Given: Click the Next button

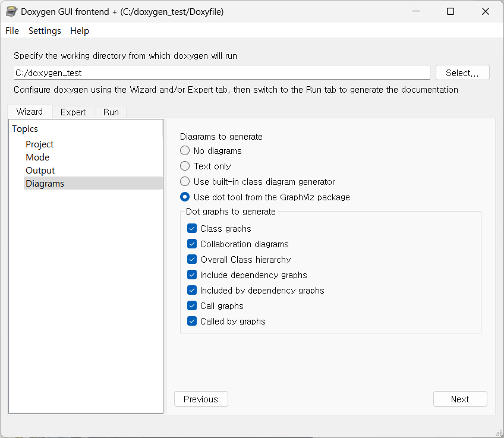Looking at the screenshot, I should click(x=460, y=399).
